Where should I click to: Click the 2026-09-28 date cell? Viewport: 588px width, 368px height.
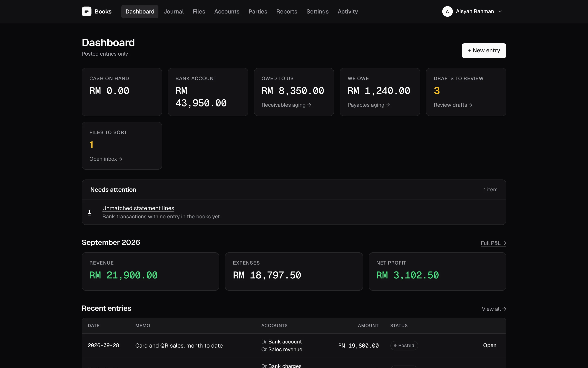[103, 345]
